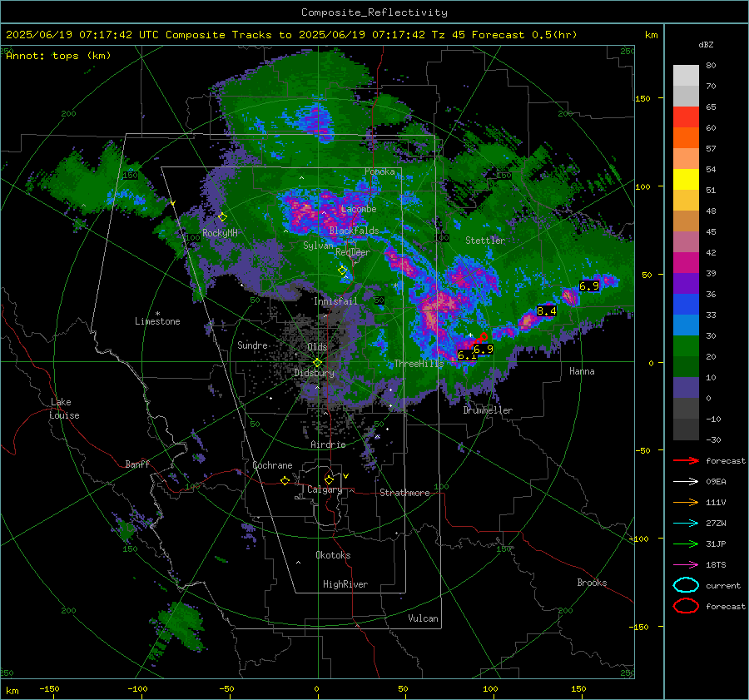Select the HighRiver label

click(x=345, y=584)
